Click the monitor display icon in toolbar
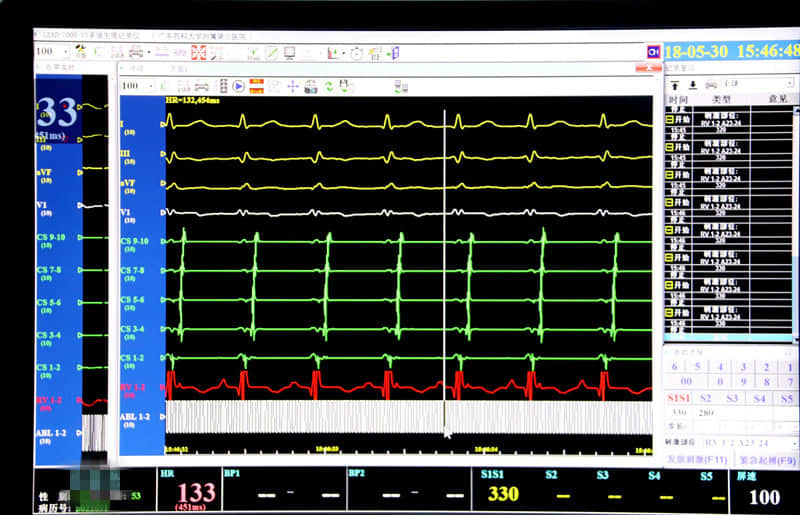 point(289,52)
